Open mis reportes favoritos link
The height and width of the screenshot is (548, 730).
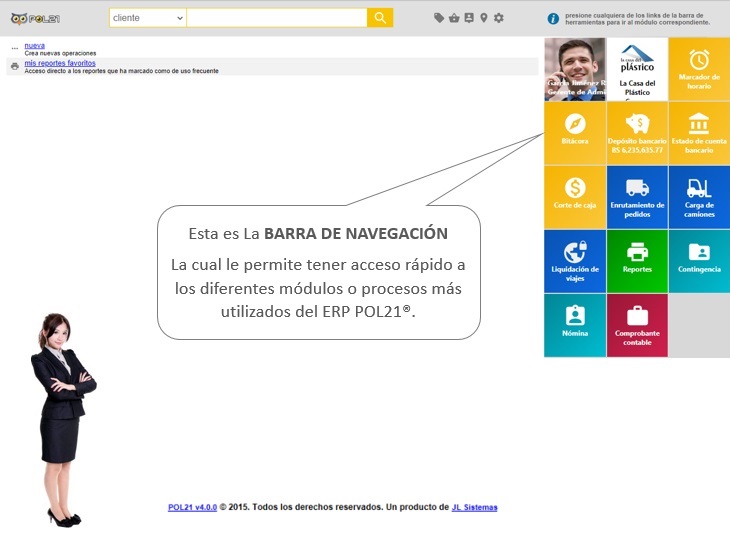coord(60,63)
